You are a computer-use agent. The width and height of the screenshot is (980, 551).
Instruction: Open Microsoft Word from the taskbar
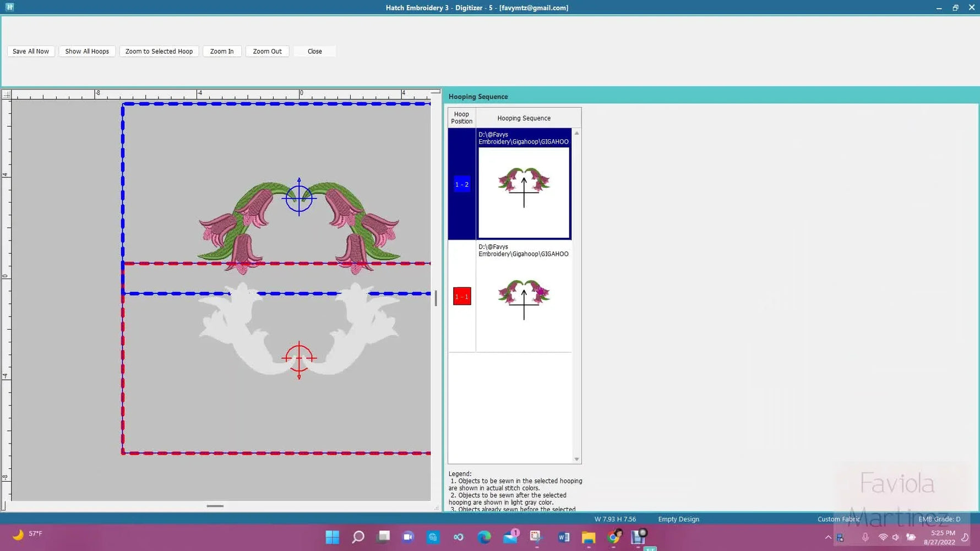(x=563, y=537)
